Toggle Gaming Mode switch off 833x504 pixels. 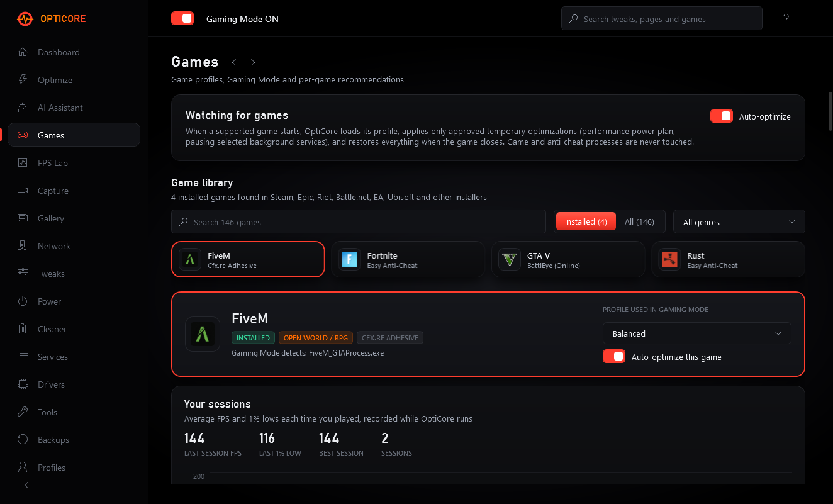coord(182,19)
